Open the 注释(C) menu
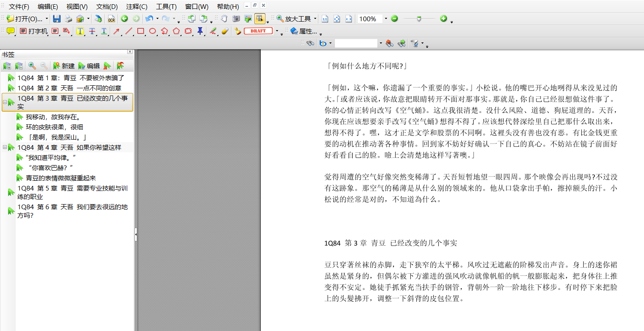Image resolution: width=644 pixels, height=331 pixels. 137,7
